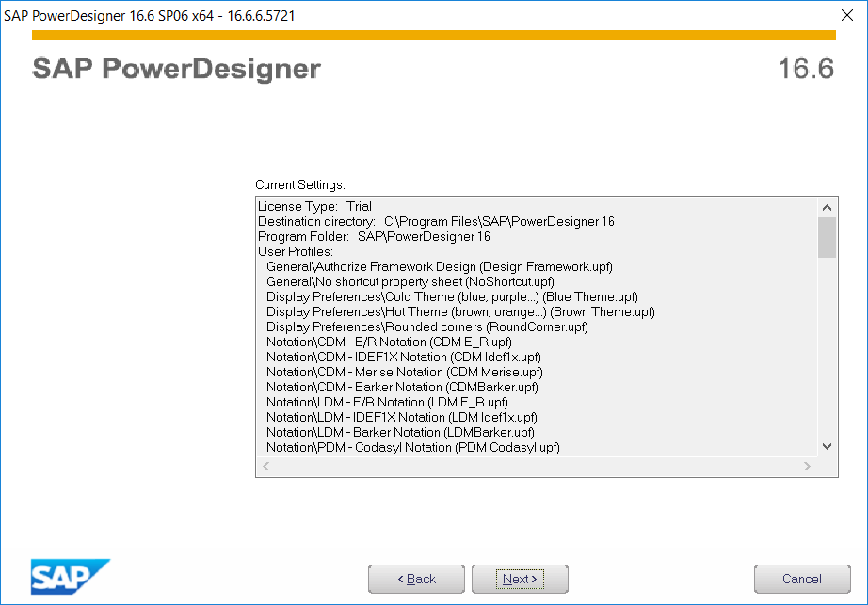Click the vertical scrollbar thumb
Image resolution: width=868 pixels, height=605 pixels.
tap(827, 237)
